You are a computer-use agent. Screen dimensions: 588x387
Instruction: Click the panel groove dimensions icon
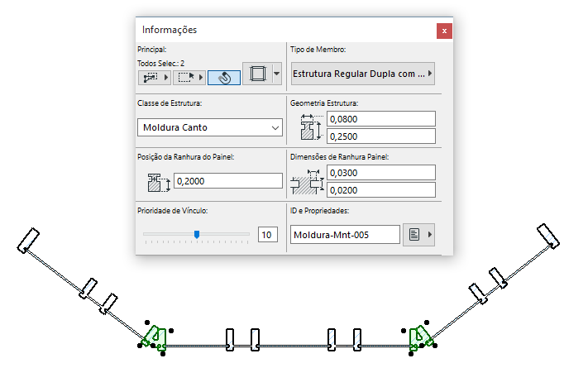(x=308, y=182)
